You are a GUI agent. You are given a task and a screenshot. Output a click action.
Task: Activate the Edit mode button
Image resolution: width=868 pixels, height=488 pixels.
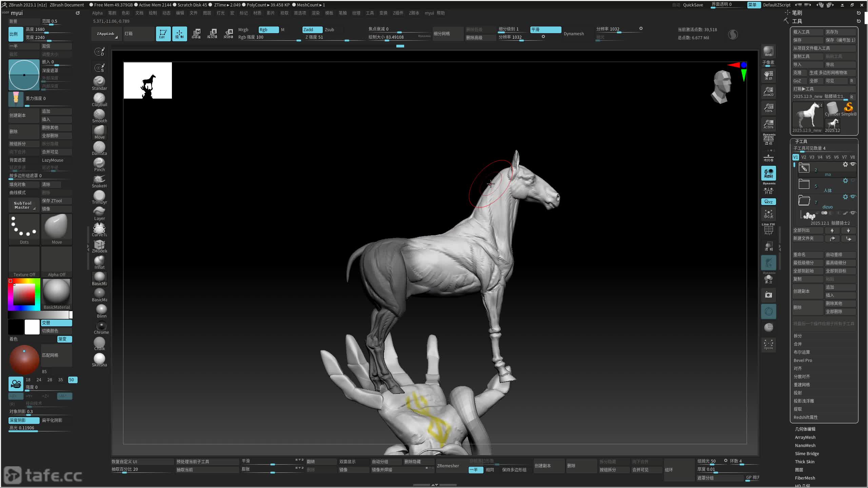[163, 34]
